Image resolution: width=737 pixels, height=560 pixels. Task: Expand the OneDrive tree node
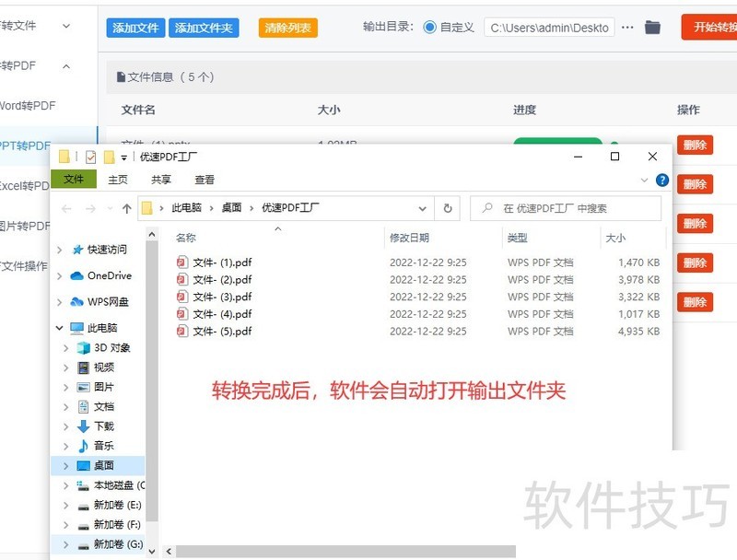60,275
